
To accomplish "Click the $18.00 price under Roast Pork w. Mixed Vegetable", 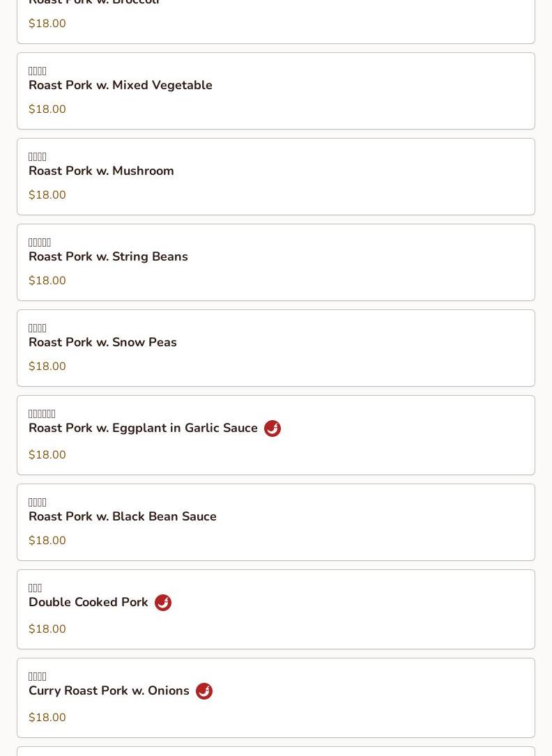I will (47, 109).
